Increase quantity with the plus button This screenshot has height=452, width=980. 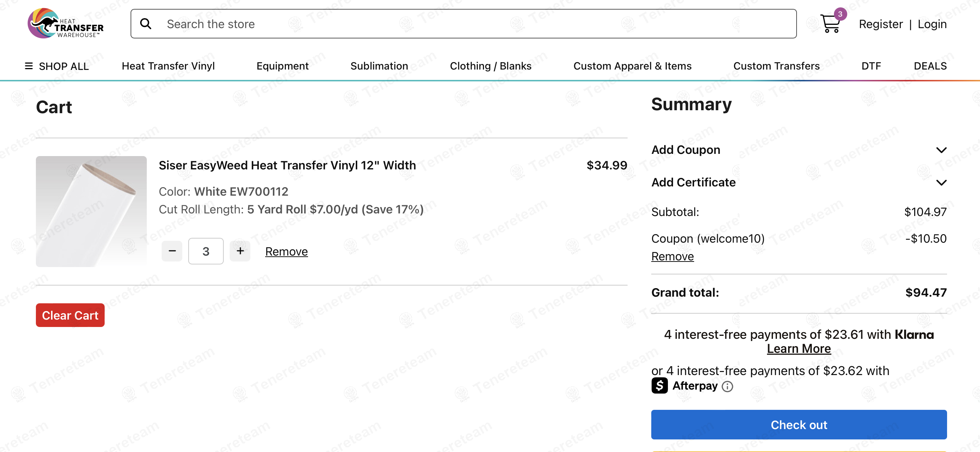[240, 251]
